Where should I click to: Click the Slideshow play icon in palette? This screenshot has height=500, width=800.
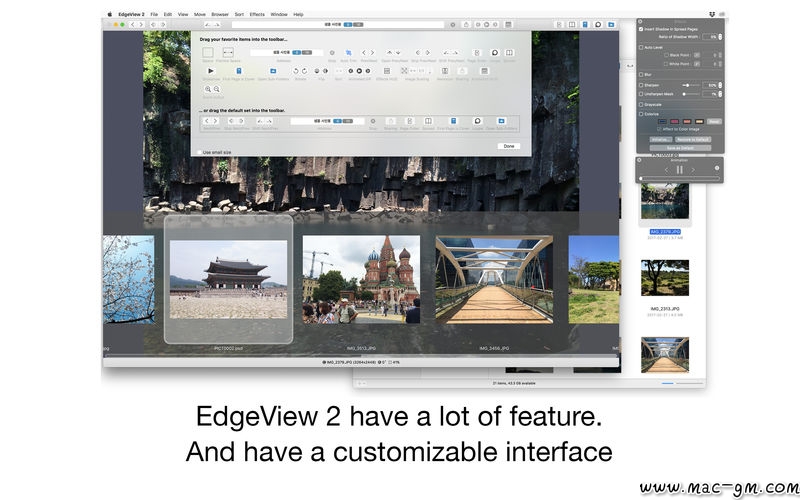(x=211, y=71)
